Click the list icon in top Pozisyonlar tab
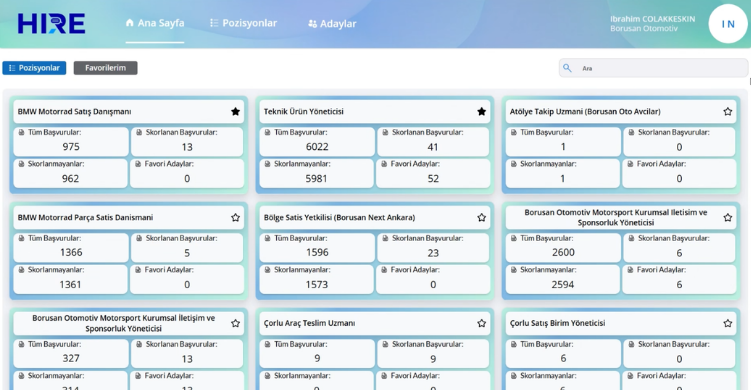 pyautogui.click(x=214, y=23)
